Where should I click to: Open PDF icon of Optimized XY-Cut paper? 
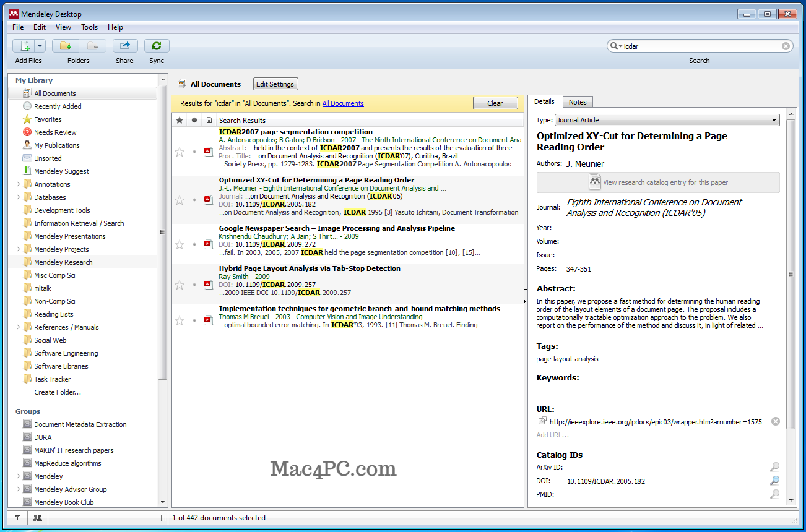(209, 200)
